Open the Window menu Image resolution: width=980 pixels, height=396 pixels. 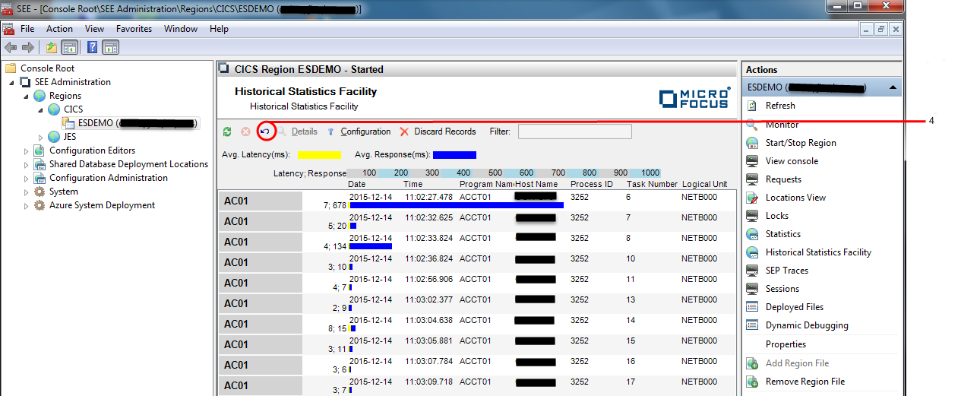click(x=181, y=29)
